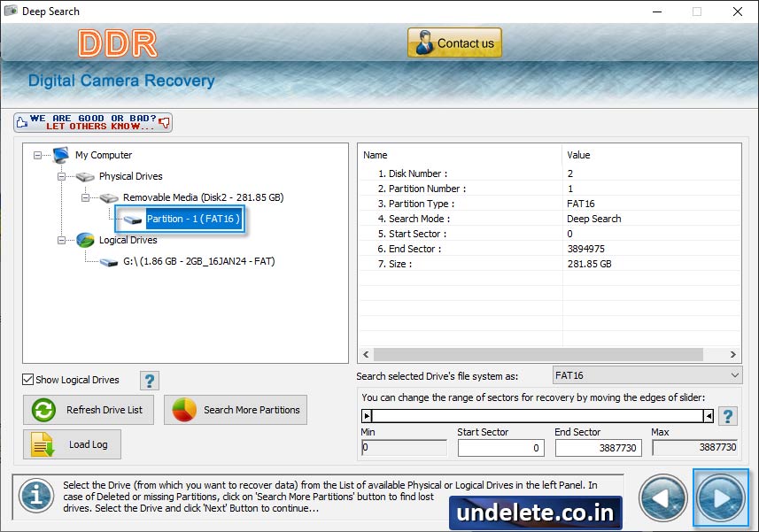Click the 'Deep Search' value cell
The image size is (759, 532).
[x=594, y=219]
